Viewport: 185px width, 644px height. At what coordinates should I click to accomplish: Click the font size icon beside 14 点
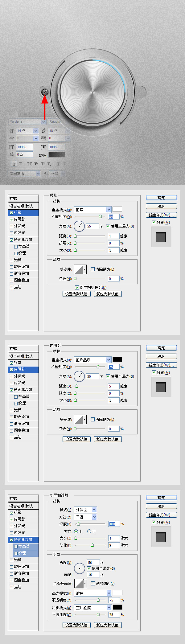(x=12, y=131)
